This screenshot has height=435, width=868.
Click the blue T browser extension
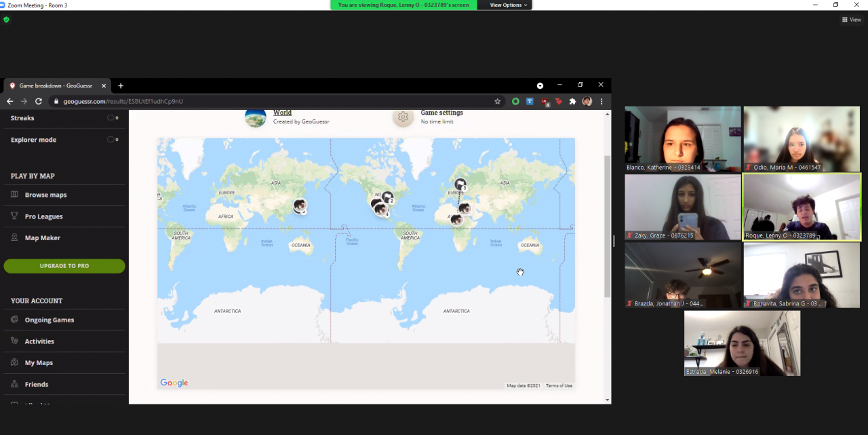point(530,101)
